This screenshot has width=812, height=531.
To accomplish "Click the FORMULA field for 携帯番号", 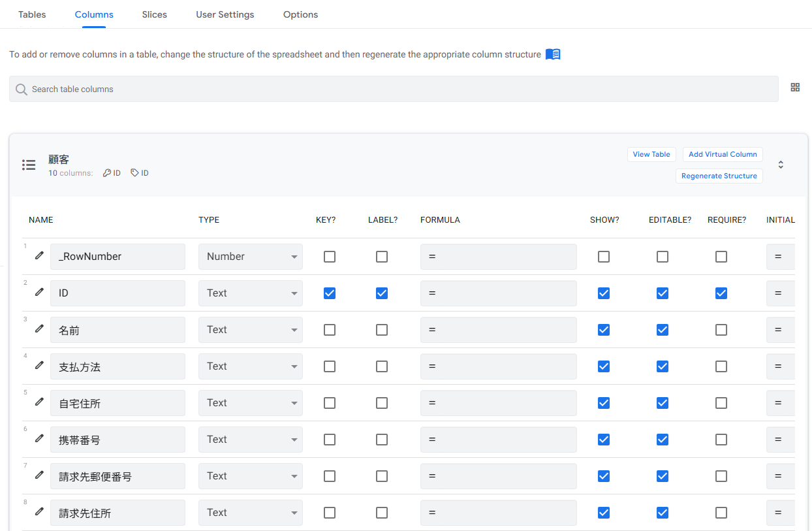I will point(499,440).
